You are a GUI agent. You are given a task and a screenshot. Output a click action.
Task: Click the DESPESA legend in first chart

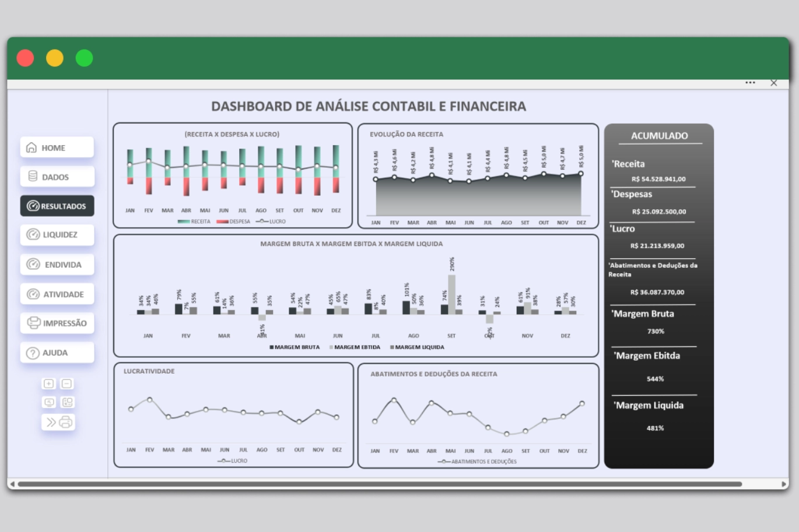(x=233, y=221)
